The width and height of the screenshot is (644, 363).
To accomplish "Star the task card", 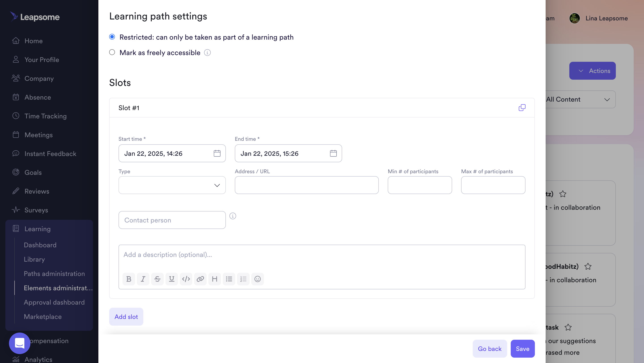I will [568, 327].
